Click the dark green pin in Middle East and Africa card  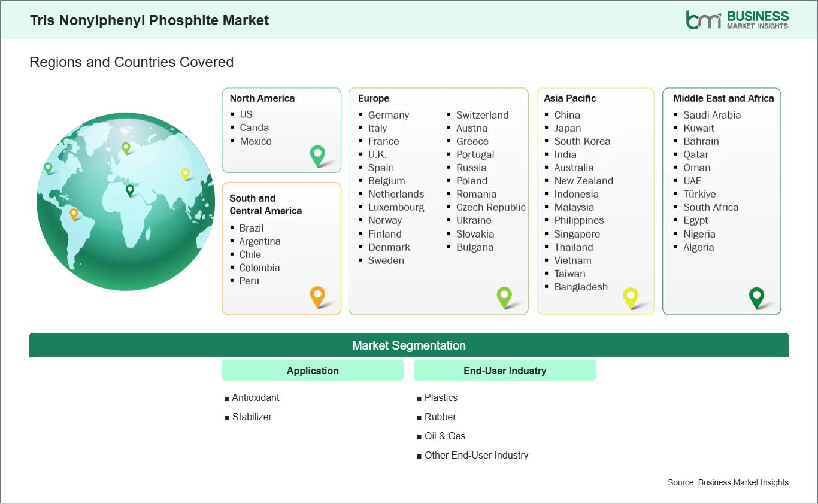[x=757, y=297]
